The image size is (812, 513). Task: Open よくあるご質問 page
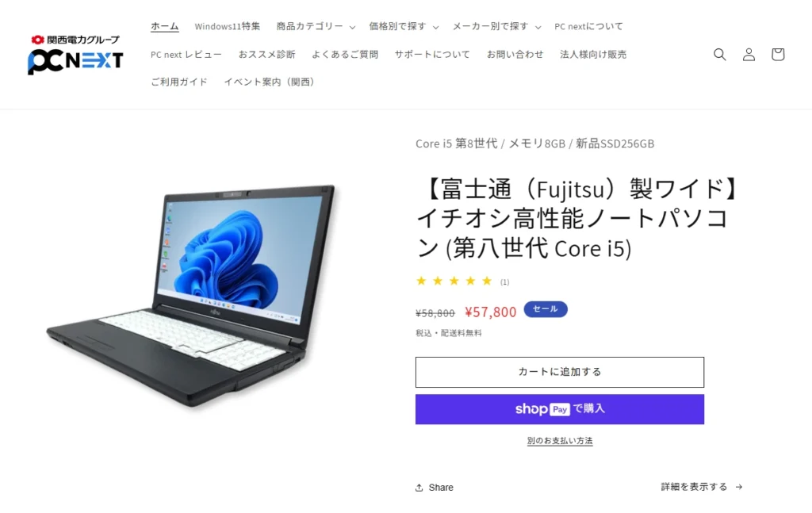coord(345,55)
